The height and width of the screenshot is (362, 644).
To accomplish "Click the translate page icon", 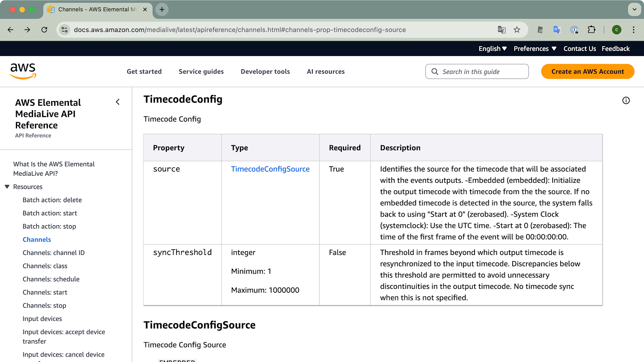I will click(x=502, y=30).
